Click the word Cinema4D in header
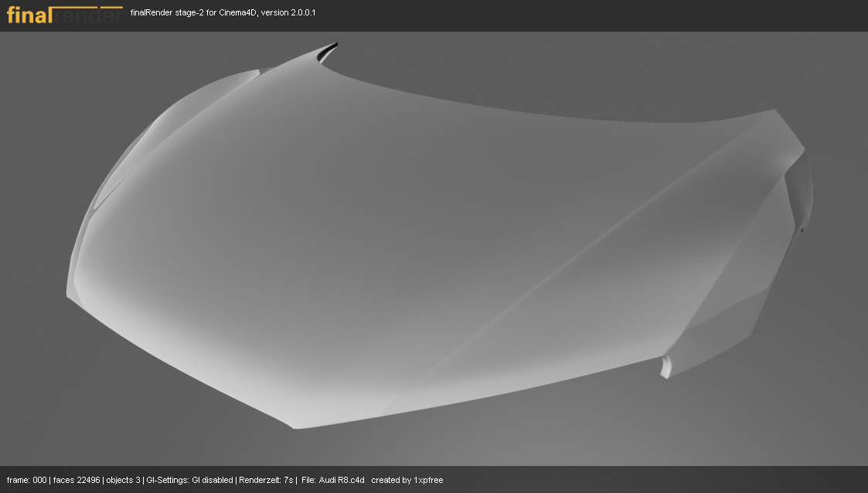The width and height of the screenshot is (868, 493). (238, 12)
